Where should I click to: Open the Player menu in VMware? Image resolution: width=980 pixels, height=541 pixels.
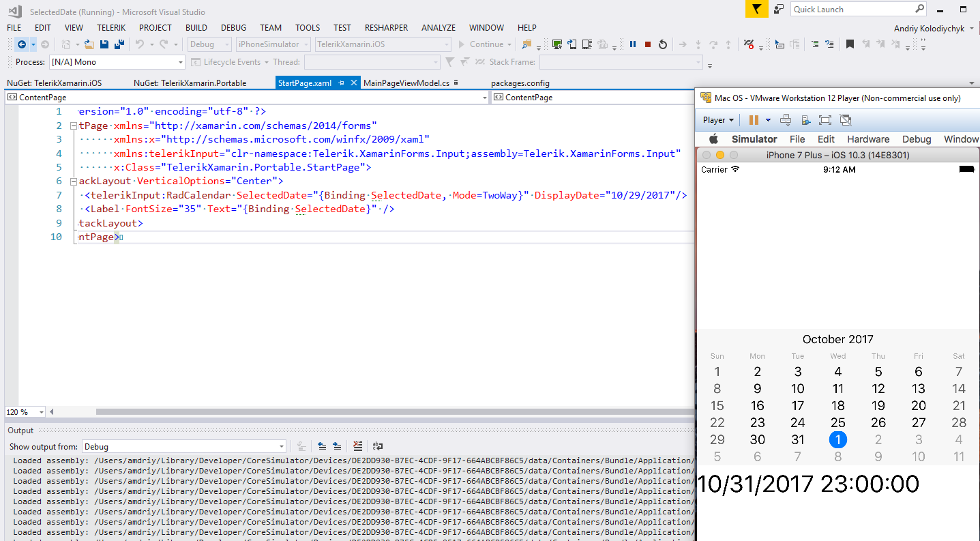coord(718,120)
